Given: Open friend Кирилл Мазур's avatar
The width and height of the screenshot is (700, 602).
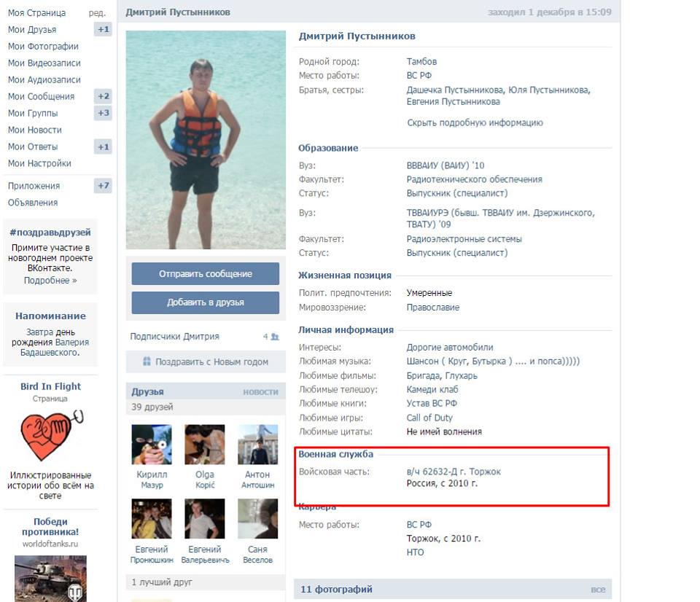Looking at the screenshot, I should coord(152,445).
